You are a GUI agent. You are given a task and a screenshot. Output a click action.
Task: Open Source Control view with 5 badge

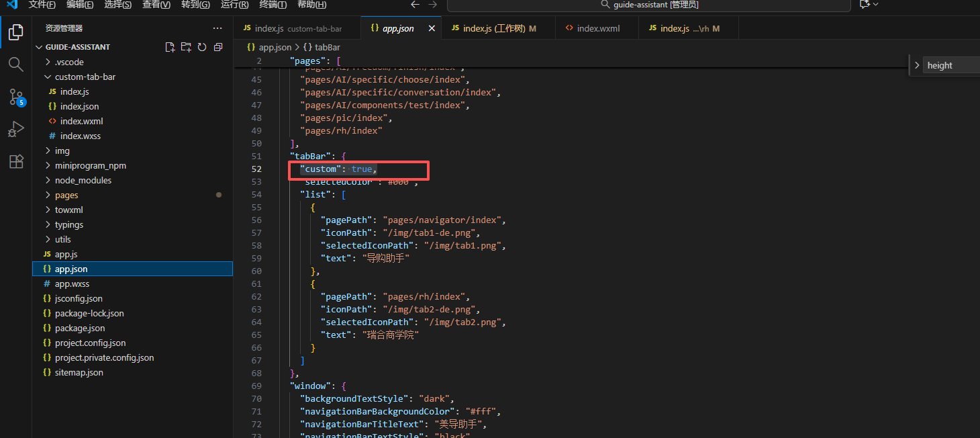point(16,97)
